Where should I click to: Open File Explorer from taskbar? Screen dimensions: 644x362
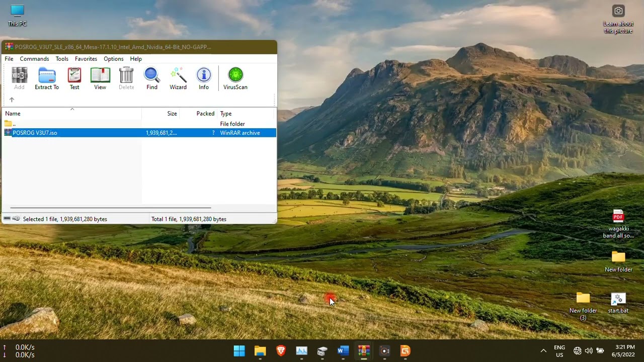point(260,351)
